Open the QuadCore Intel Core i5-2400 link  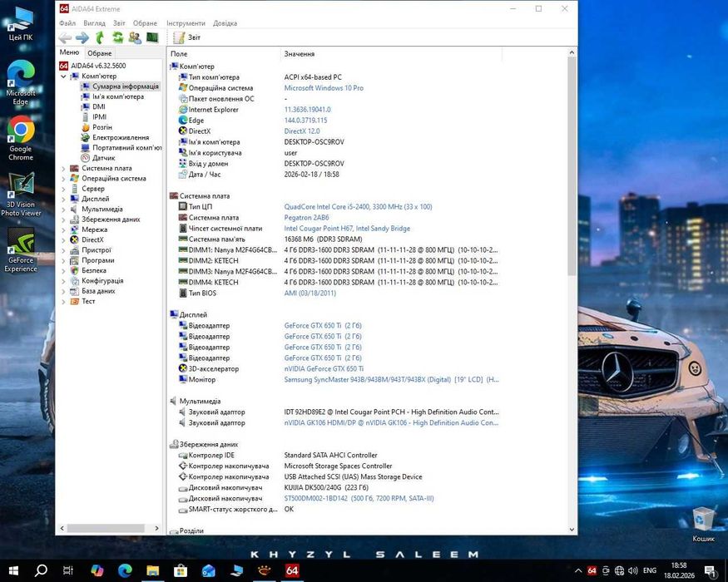(x=358, y=206)
